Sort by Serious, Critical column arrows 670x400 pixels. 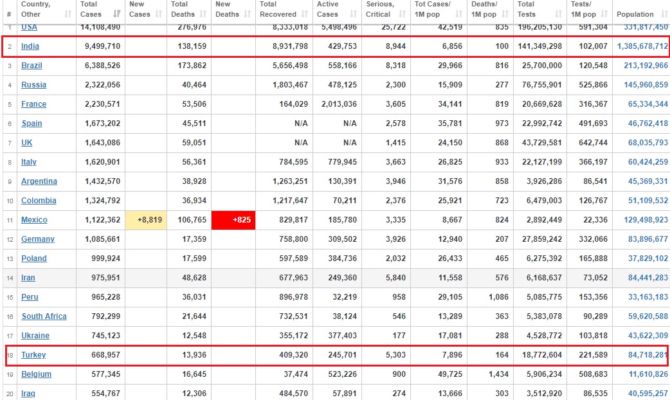[x=402, y=14]
